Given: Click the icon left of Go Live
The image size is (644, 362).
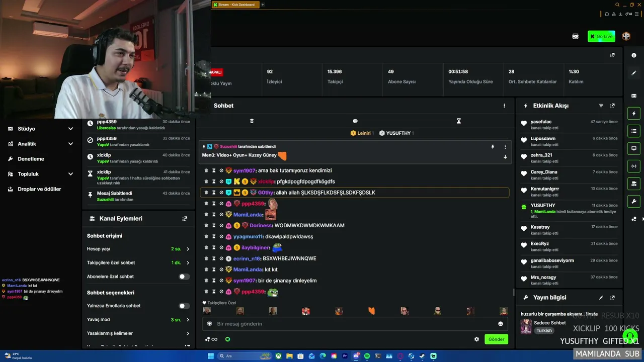Looking at the screenshot, I should (576, 36).
